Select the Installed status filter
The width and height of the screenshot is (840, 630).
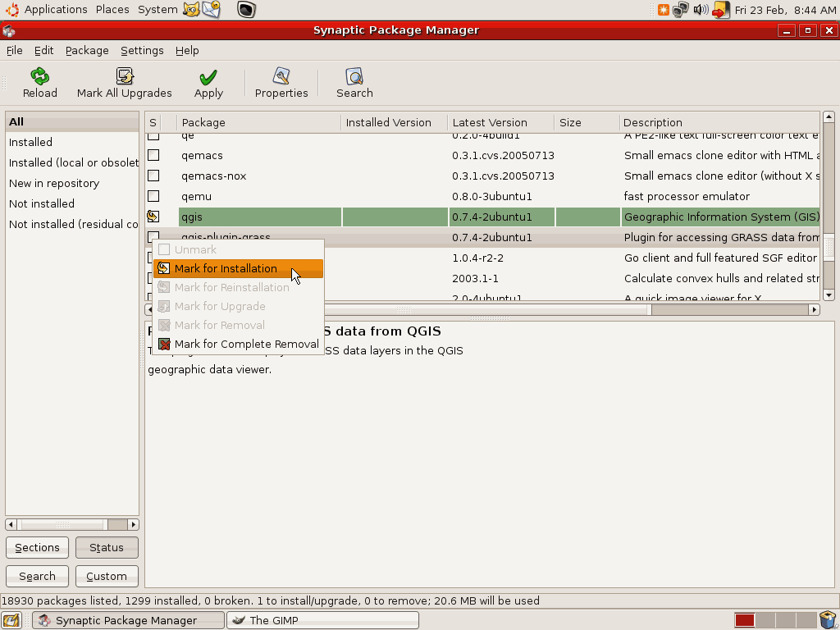[x=72, y=142]
